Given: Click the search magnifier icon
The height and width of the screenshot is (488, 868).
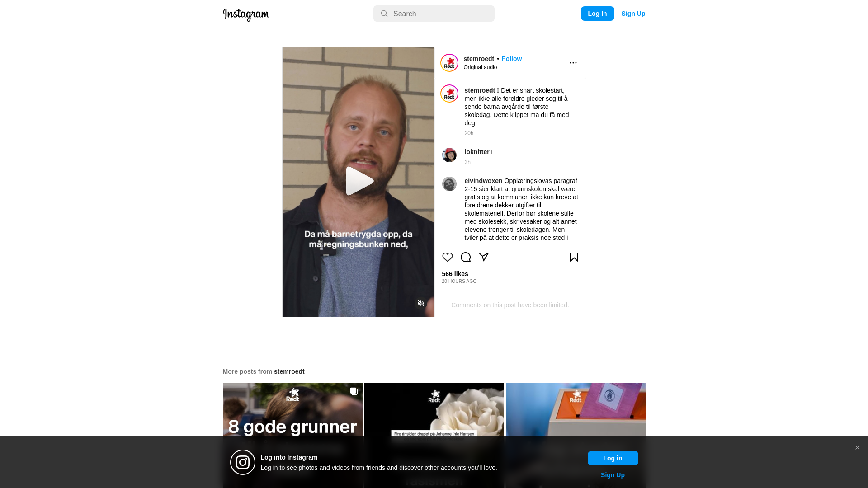Looking at the screenshot, I should pos(384,14).
